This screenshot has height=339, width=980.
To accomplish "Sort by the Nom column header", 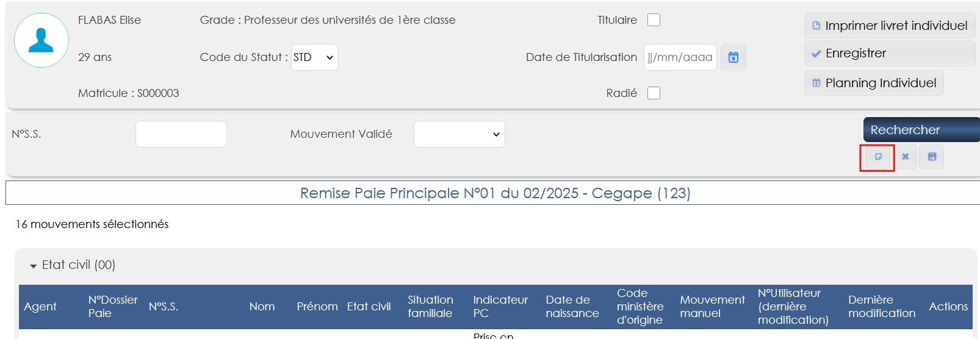I will [262, 307].
